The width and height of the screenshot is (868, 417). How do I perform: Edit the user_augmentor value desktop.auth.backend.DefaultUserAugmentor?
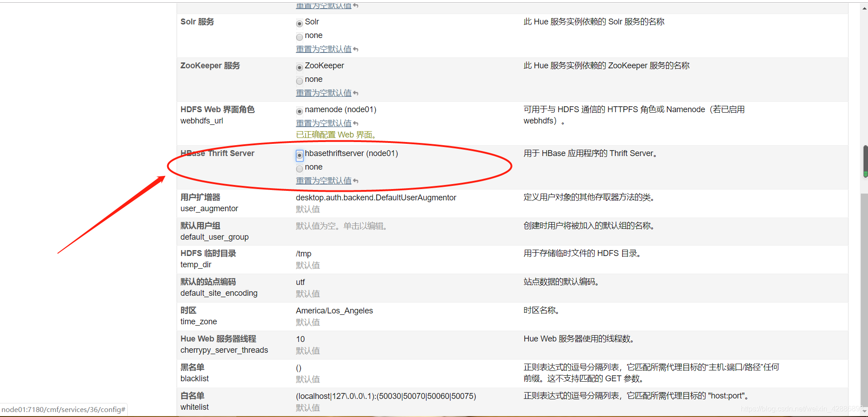[376, 198]
